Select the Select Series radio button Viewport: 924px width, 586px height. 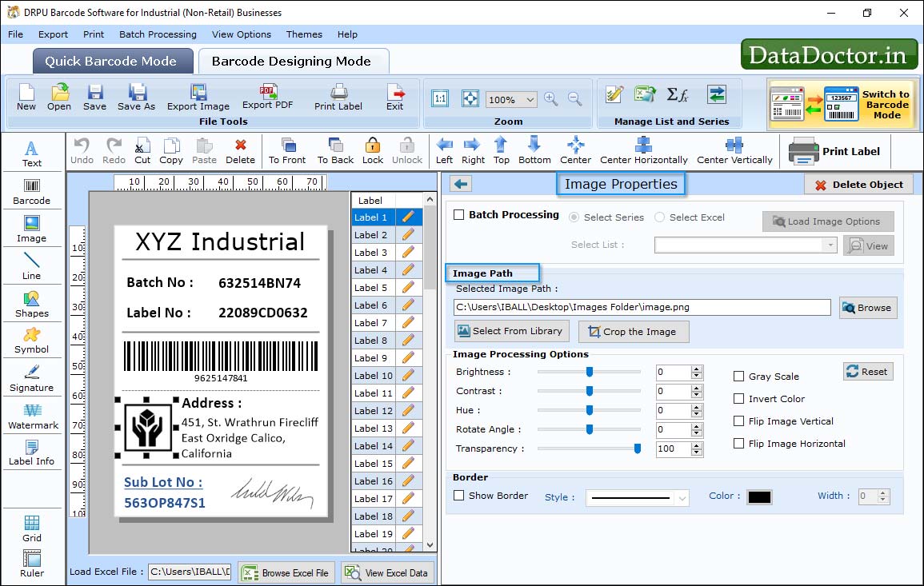574,217
